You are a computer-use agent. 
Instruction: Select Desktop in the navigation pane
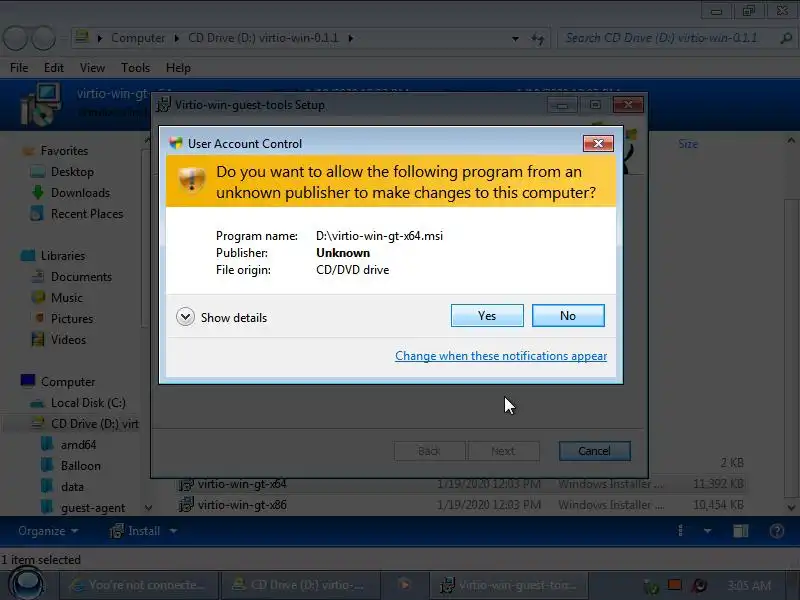[72, 172]
